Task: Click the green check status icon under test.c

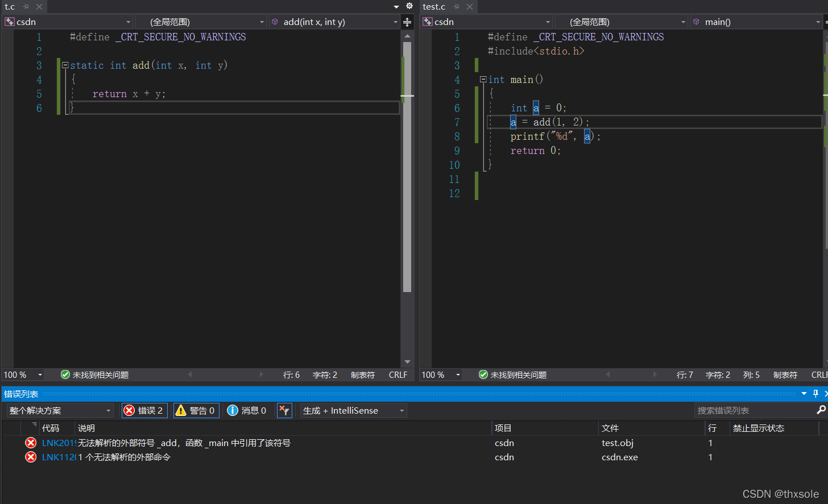Action: coord(483,375)
